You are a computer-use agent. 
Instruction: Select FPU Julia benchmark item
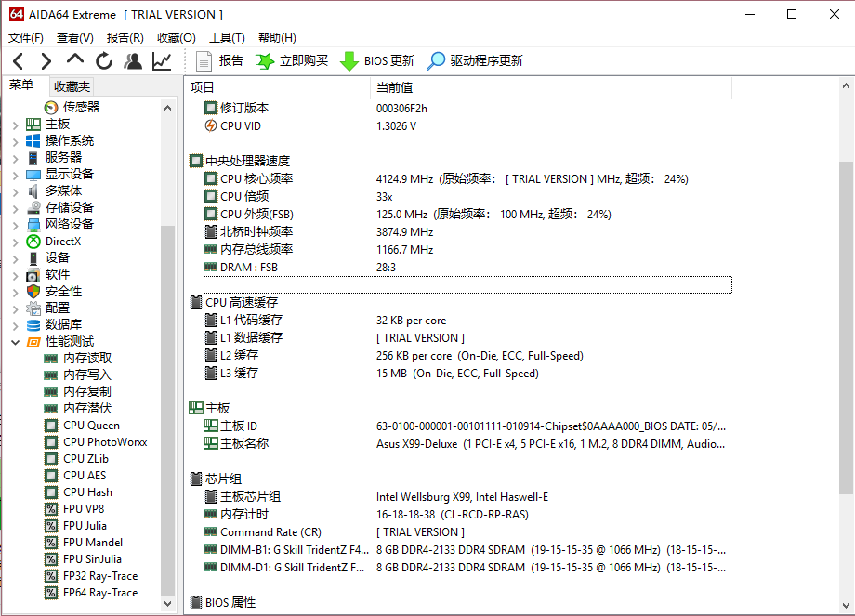point(85,526)
